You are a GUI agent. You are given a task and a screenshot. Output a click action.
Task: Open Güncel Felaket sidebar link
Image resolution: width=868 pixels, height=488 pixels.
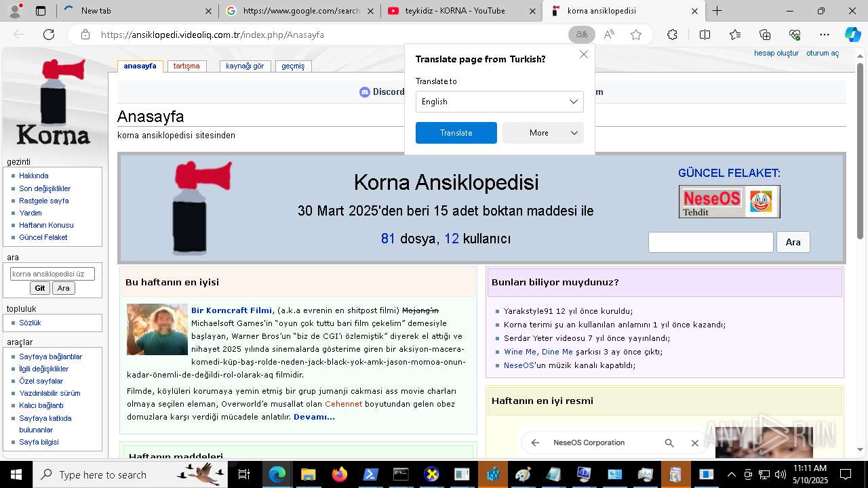[43, 237]
